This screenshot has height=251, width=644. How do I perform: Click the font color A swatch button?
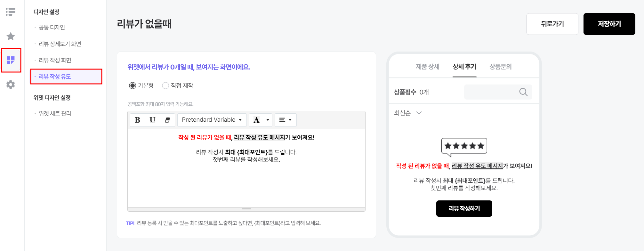pyautogui.click(x=256, y=120)
